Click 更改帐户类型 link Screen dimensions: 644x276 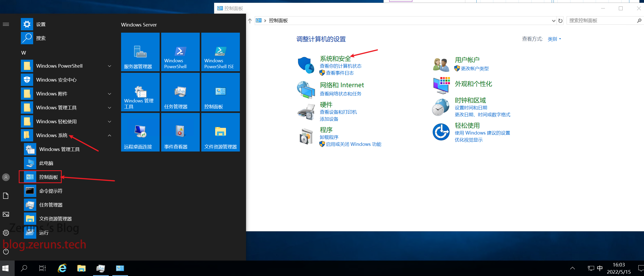tap(475, 69)
